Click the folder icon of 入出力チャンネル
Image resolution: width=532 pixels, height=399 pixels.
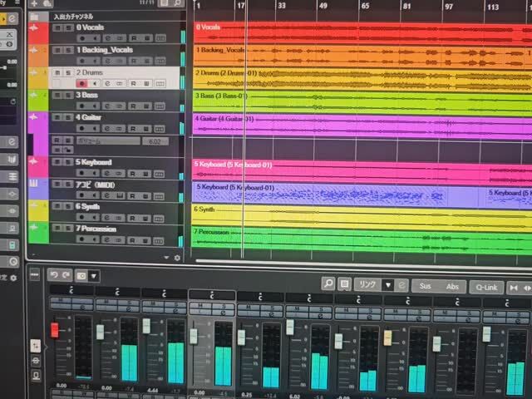(x=34, y=17)
